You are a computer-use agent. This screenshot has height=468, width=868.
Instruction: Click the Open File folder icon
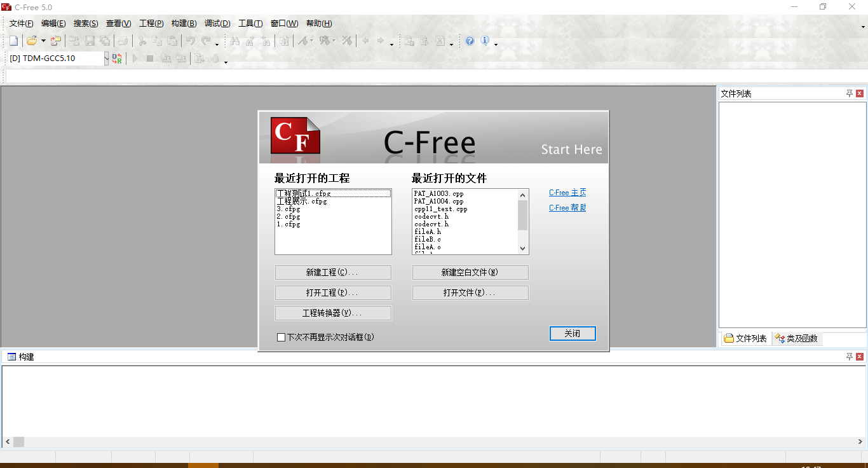click(x=31, y=41)
